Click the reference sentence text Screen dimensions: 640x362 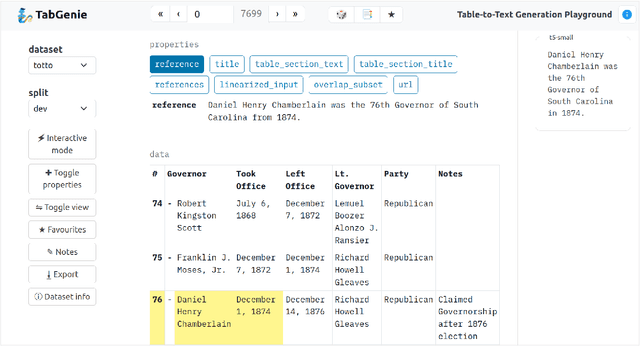tap(343, 111)
